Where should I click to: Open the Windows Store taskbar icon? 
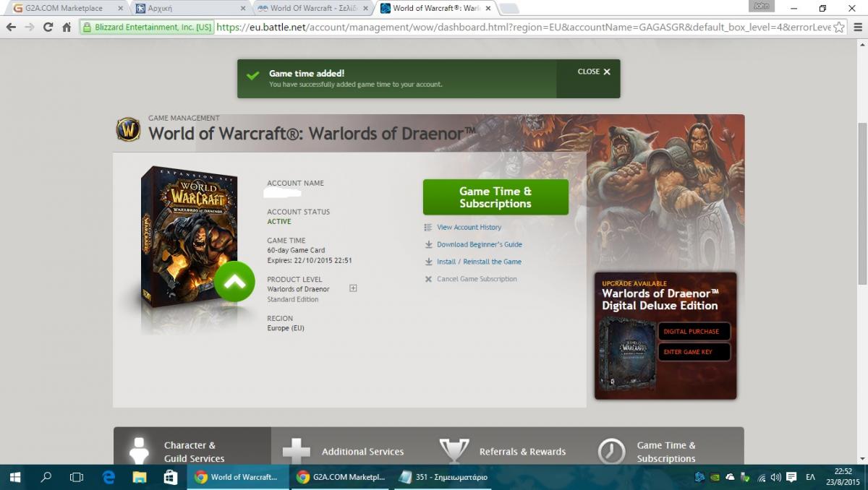tap(171, 477)
